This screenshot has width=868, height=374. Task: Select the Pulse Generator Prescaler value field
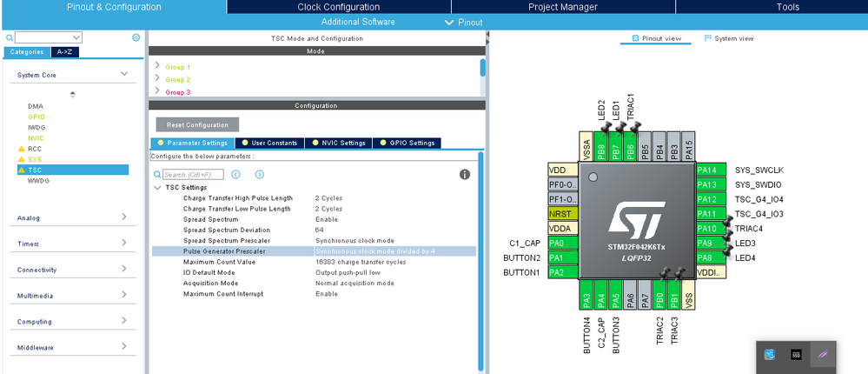(395, 251)
